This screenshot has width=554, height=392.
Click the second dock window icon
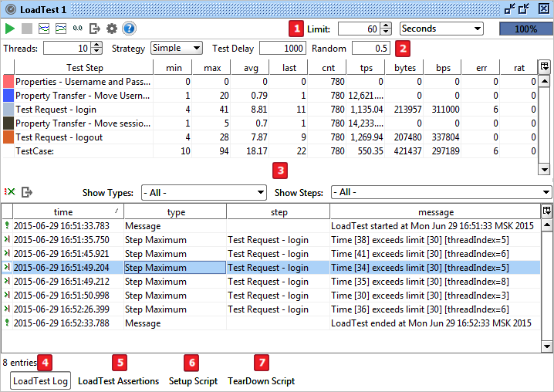click(524, 8)
